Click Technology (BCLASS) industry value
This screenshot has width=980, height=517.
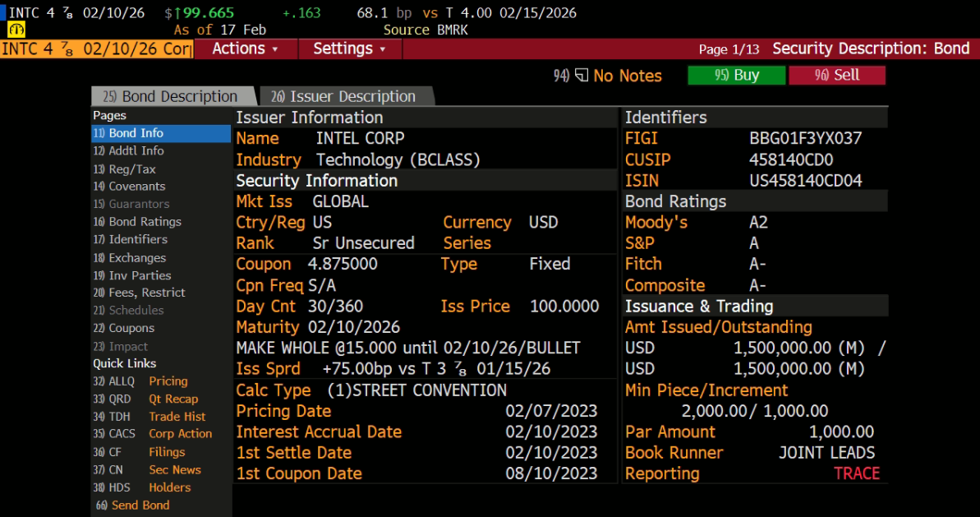tap(398, 160)
